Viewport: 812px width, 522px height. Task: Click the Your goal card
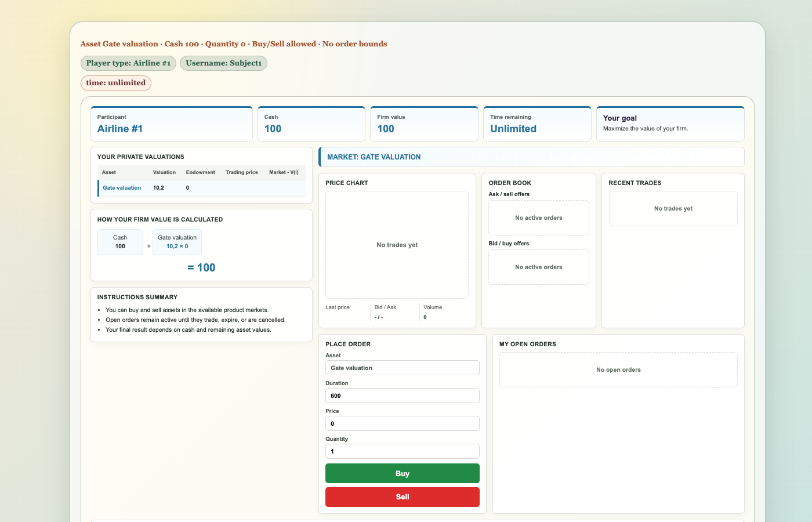pyautogui.click(x=670, y=124)
